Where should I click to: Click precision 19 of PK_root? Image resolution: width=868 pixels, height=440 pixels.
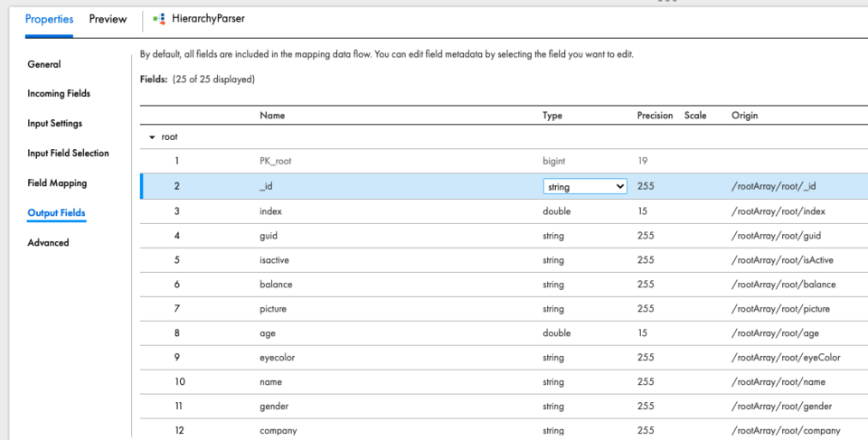pyautogui.click(x=642, y=161)
